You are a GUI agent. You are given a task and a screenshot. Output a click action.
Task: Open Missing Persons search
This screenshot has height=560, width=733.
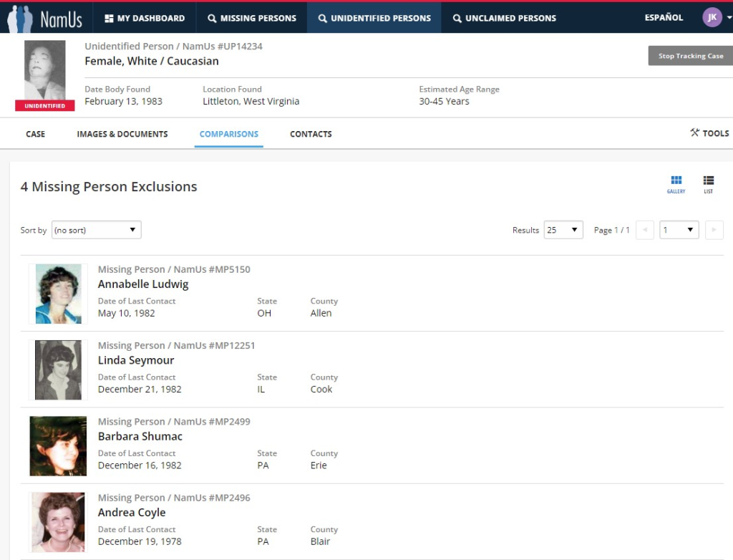coord(252,18)
